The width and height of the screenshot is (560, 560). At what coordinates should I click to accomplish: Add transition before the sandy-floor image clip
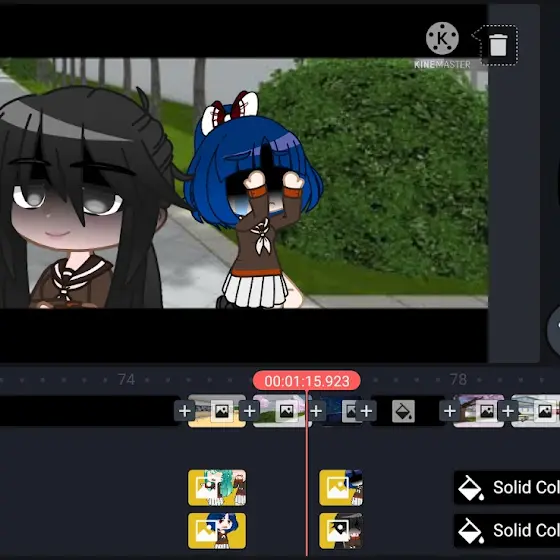click(x=185, y=411)
